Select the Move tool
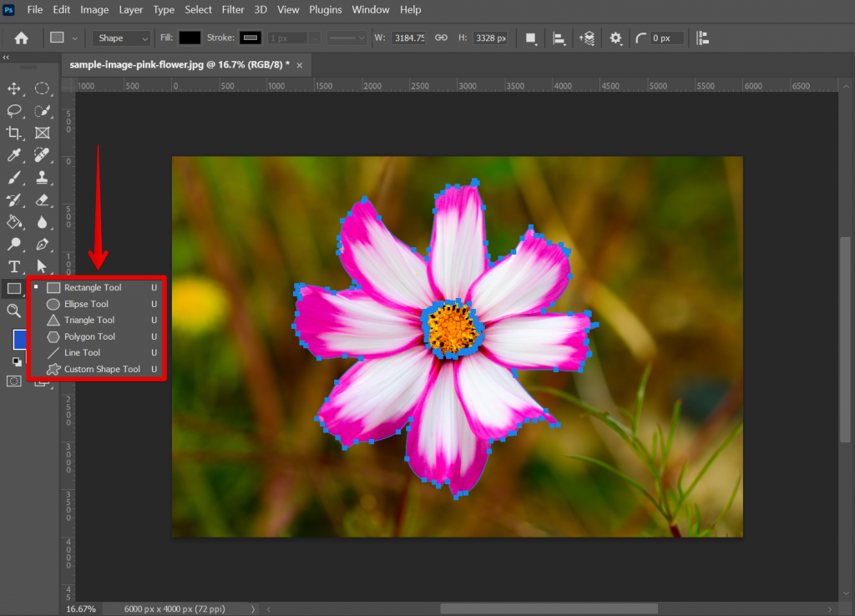 [13, 88]
